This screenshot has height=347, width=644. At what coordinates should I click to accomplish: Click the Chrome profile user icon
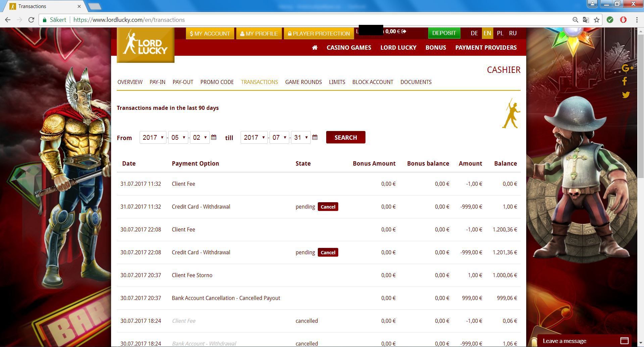pos(592,4)
